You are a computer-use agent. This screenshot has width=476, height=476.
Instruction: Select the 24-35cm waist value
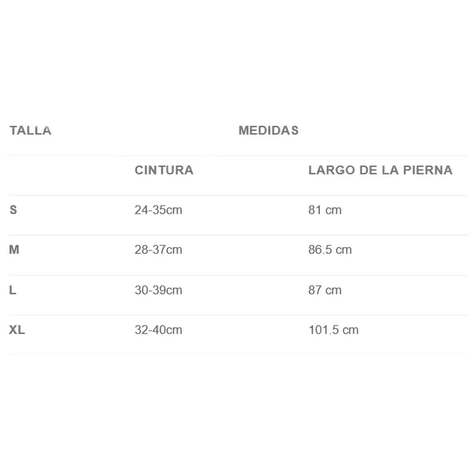[x=158, y=210]
